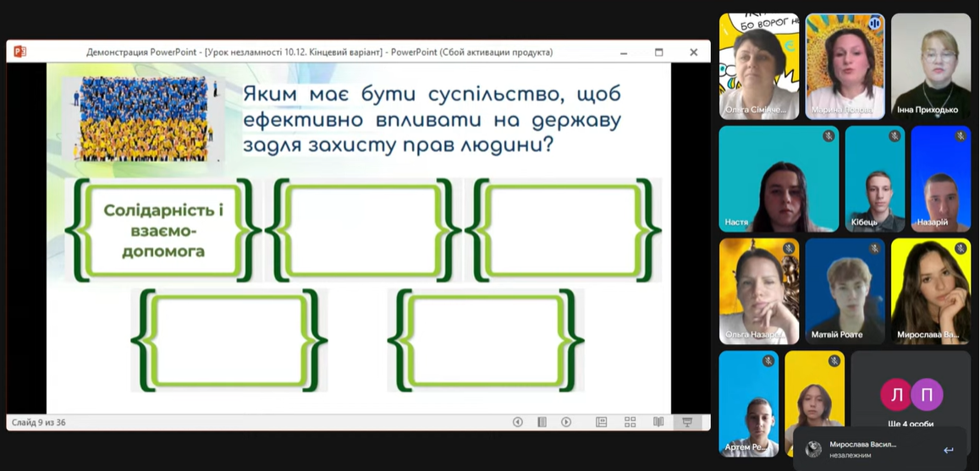This screenshot has height=471, width=980.
Task: Select Інна Приходько's video tile
Action: (x=930, y=66)
